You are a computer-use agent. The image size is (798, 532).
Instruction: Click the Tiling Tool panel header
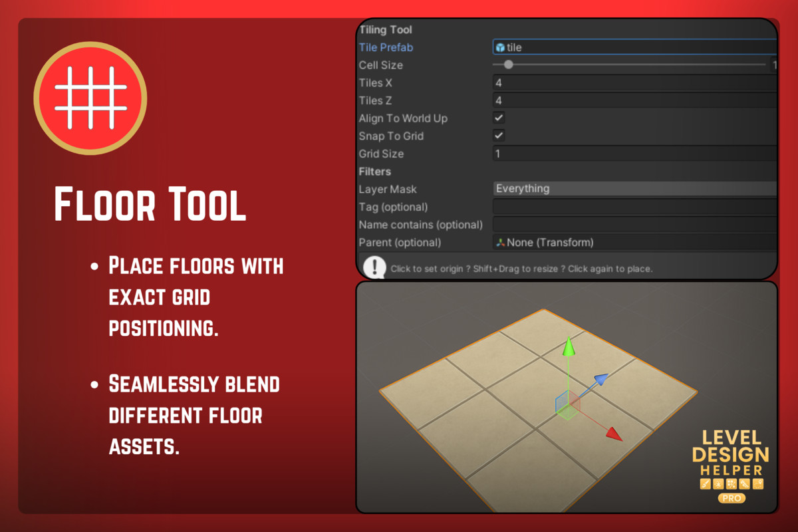(386, 29)
